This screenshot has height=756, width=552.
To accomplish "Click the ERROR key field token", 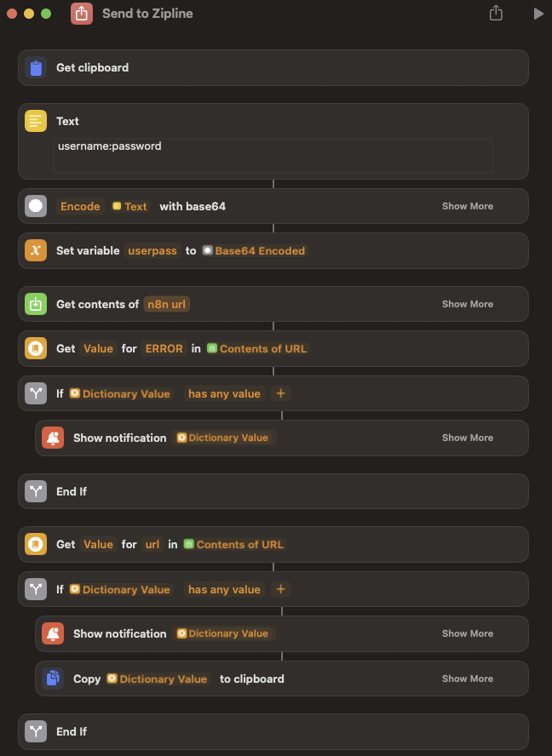I will click(x=164, y=348).
